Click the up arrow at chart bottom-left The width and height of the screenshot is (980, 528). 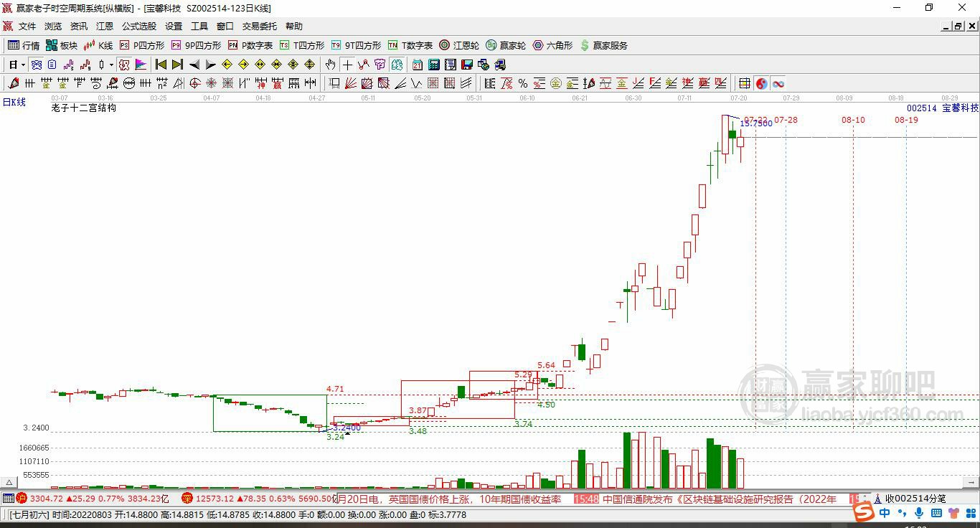[x=9, y=483]
